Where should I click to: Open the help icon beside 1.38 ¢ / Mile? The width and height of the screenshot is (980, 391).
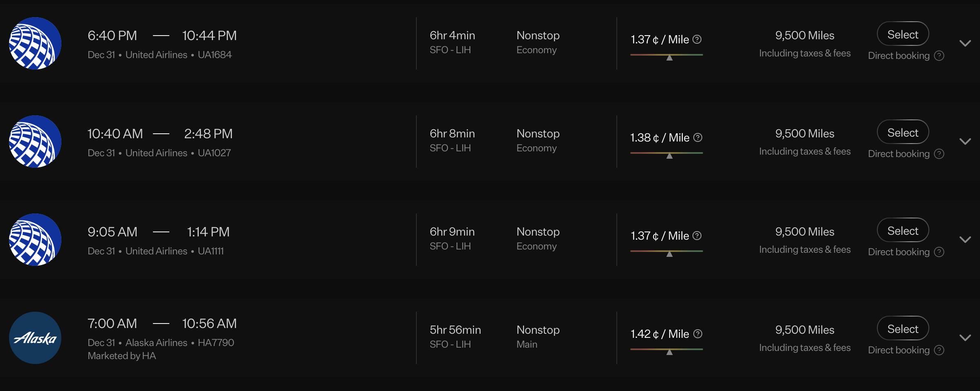click(x=697, y=138)
